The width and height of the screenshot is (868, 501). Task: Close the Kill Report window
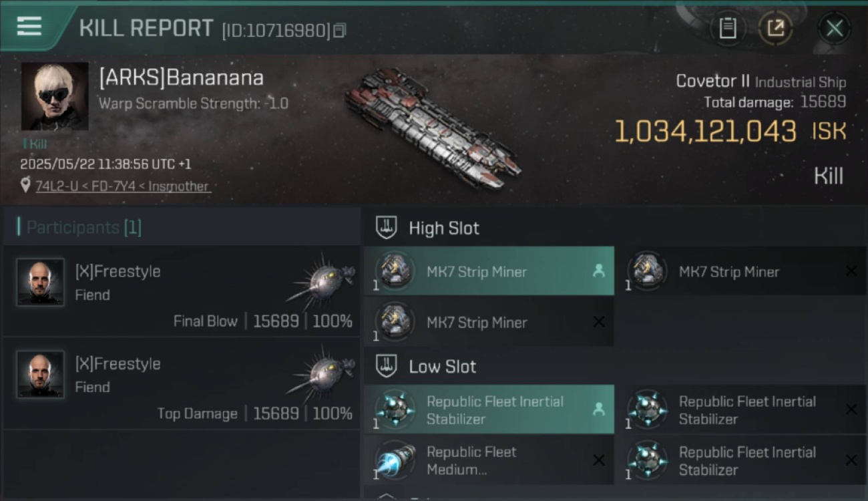(x=834, y=28)
